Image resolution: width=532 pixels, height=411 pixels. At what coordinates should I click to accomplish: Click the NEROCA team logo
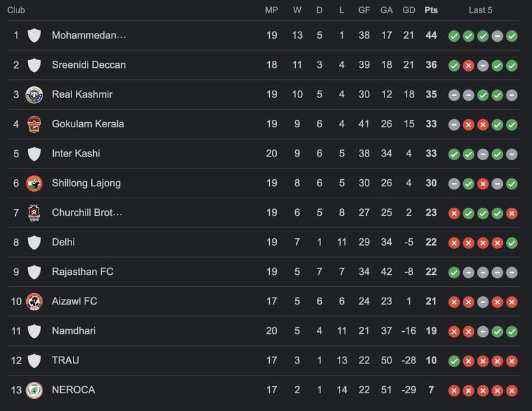pyautogui.click(x=34, y=390)
